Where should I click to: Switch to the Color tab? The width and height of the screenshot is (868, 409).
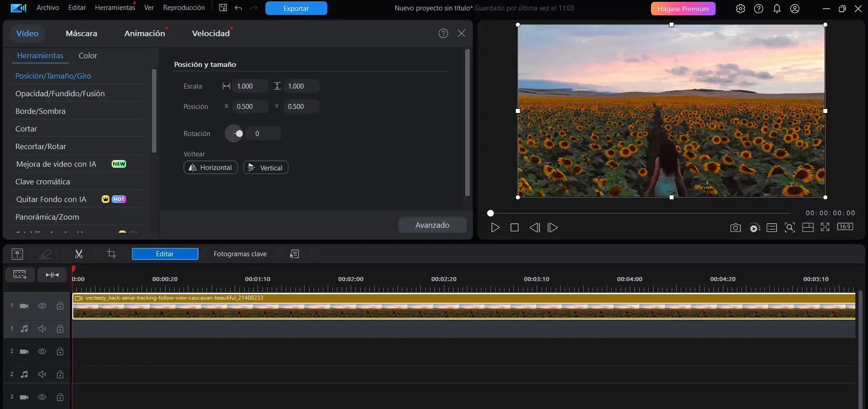point(88,56)
